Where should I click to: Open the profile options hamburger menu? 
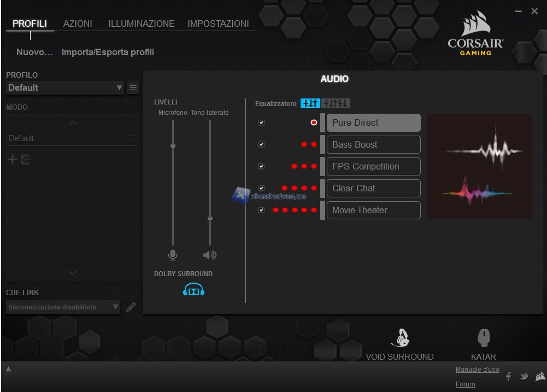133,87
